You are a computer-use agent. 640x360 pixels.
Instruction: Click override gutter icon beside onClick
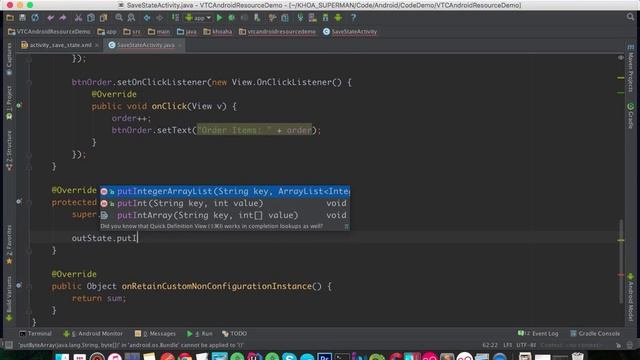pos(19,106)
